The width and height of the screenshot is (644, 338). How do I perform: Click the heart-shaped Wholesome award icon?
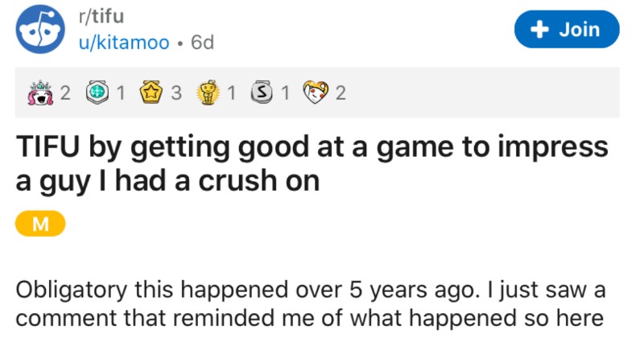point(316,94)
